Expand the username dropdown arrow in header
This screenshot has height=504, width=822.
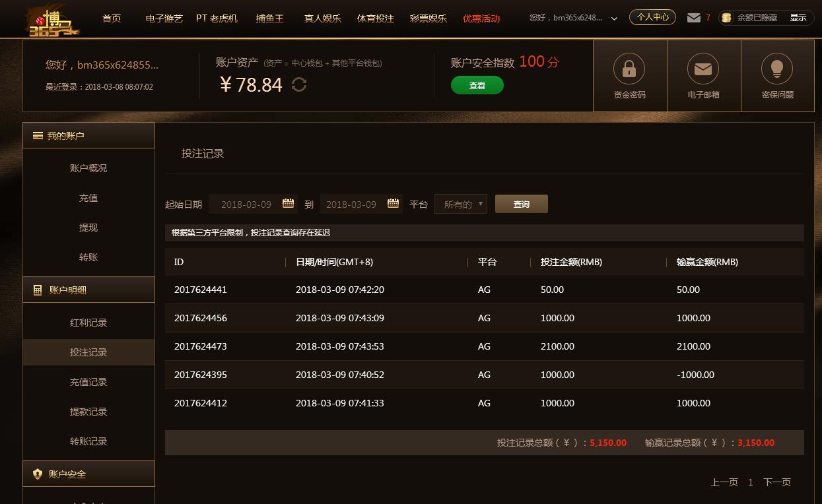[614, 18]
